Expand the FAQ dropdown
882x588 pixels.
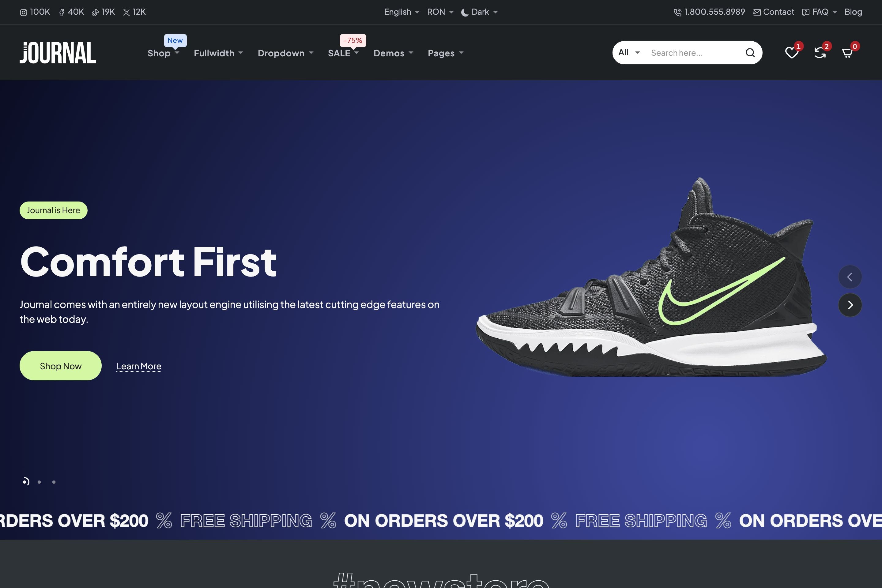(820, 12)
